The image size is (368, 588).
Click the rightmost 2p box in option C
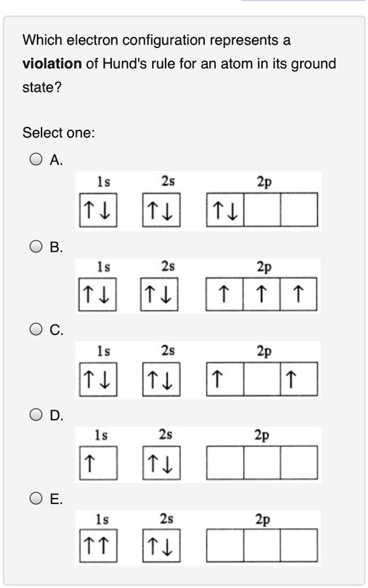point(299,379)
